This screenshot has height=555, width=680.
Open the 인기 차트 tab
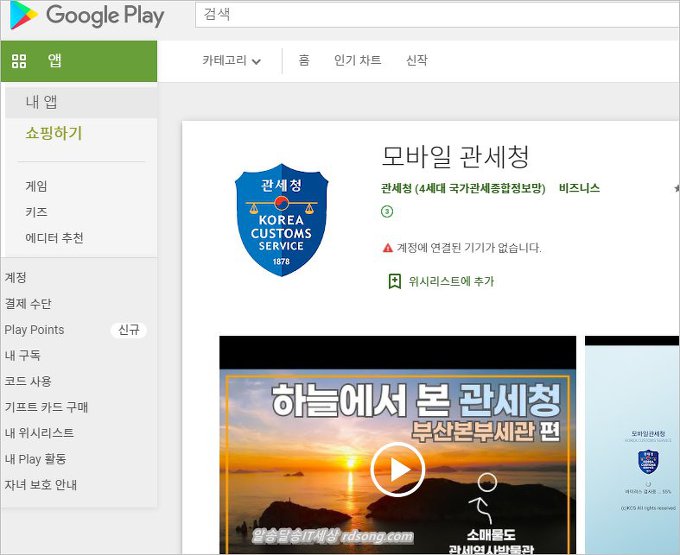pos(357,61)
